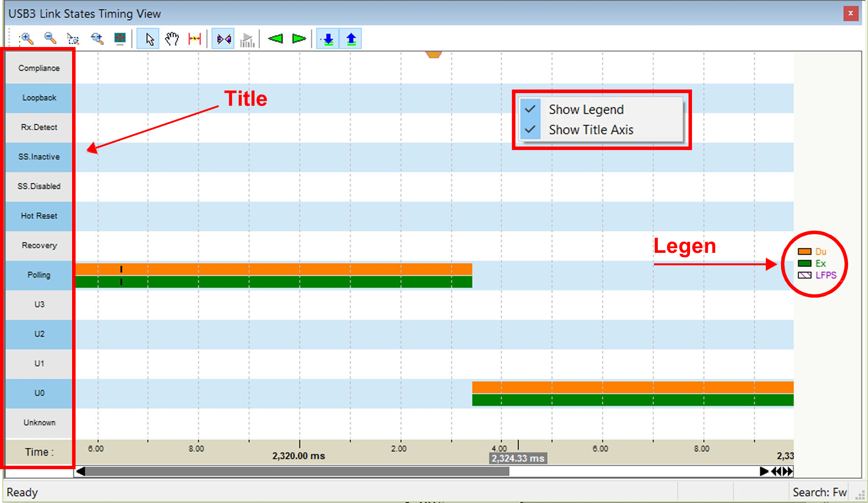Click the green U0 state bar
The width and height of the screenshot is (868, 503).
tap(633, 400)
